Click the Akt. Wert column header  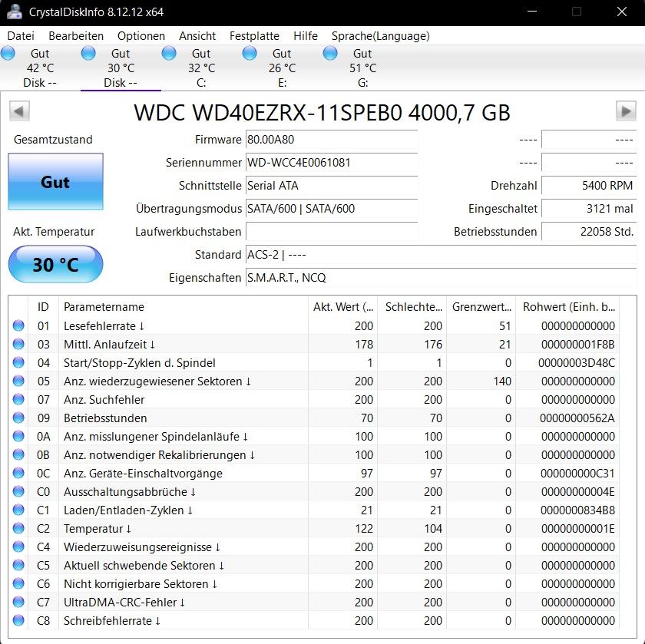(x=342, y=307)
